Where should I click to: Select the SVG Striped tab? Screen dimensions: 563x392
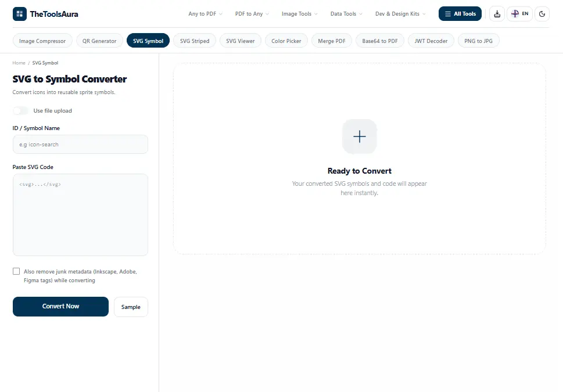coord(195,41)
